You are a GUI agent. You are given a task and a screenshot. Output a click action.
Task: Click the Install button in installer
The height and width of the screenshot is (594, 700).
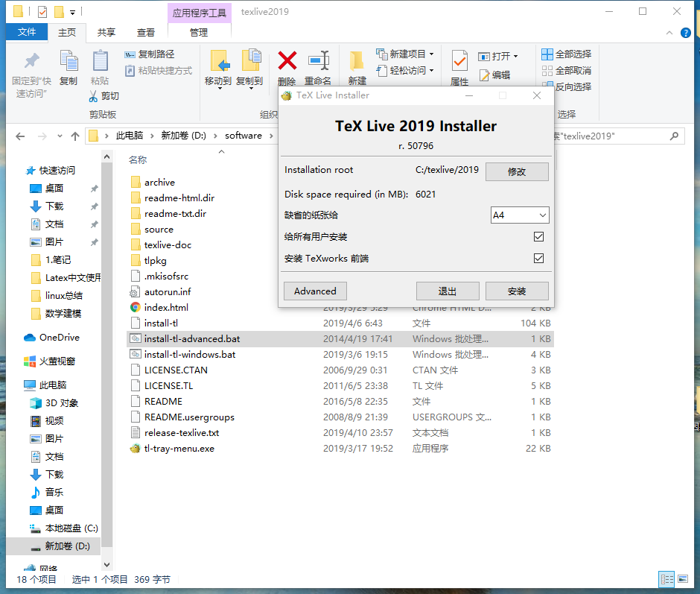[517, 291]
